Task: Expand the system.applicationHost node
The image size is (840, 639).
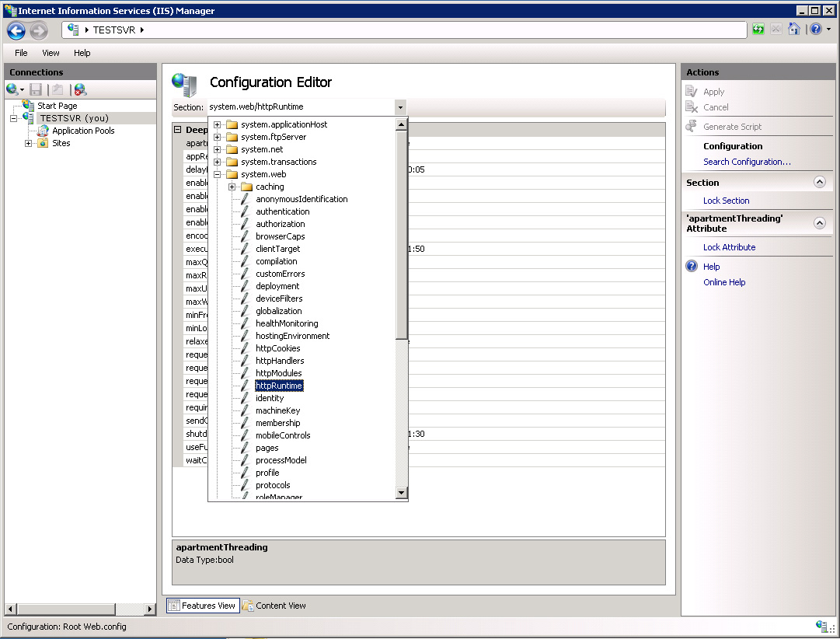Action: (x=217, y=124)
